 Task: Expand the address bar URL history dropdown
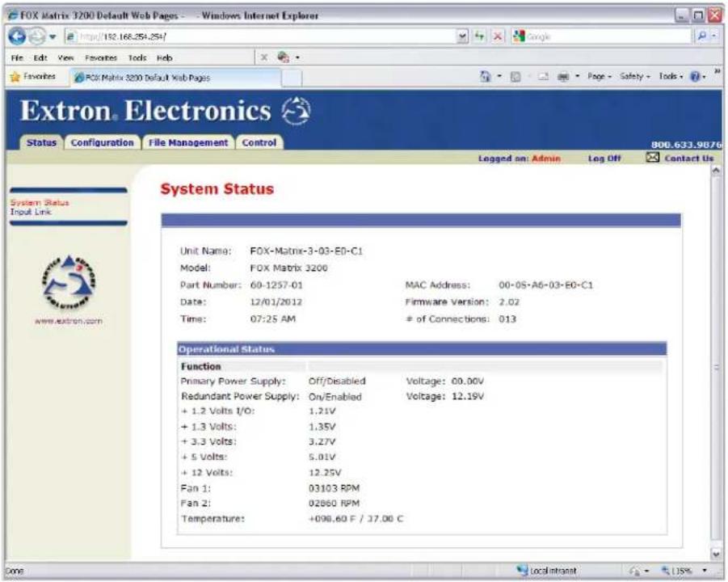[x=462, y=36]
